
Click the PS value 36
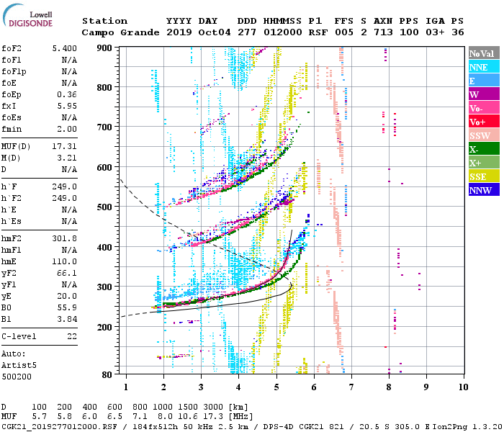point(458,32)
